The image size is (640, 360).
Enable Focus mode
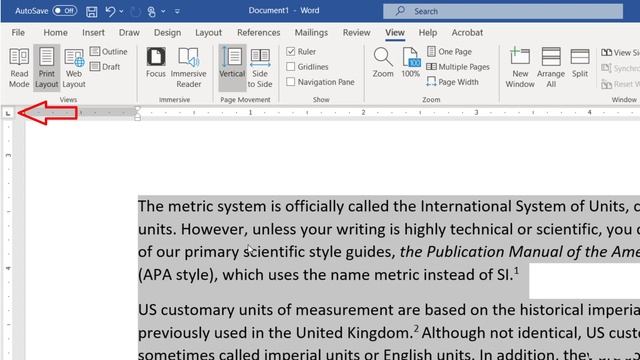(156, 63)
